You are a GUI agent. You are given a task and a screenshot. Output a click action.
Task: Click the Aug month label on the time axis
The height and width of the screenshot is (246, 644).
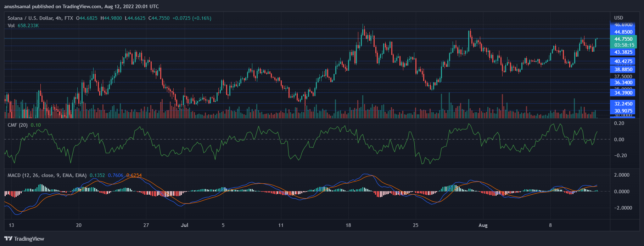tap(483, 225)
